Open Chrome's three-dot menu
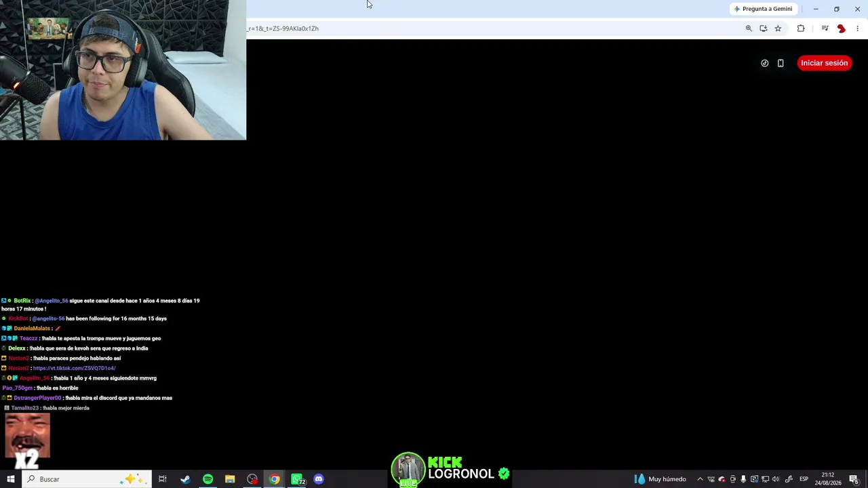The width and height of the screenshot is (868, 488). point(857,28)
